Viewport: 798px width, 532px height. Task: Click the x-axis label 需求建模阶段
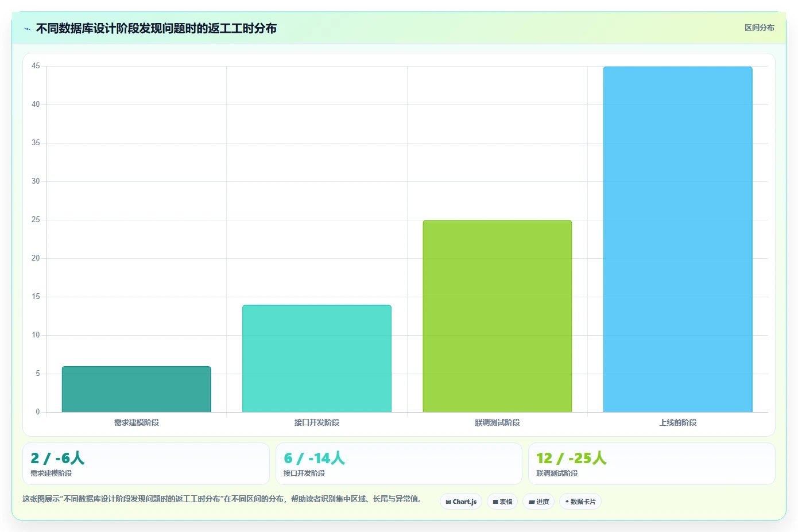click(137, 422)
